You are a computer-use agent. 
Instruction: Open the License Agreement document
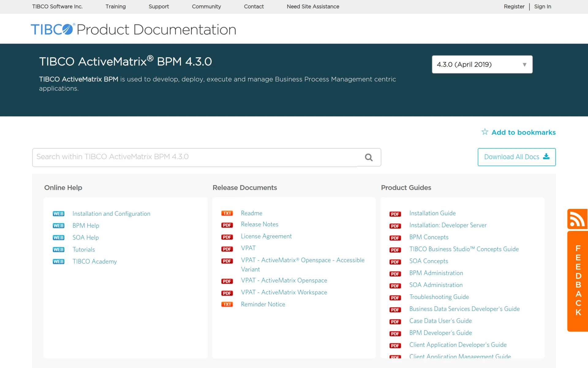tap(266, 236)
